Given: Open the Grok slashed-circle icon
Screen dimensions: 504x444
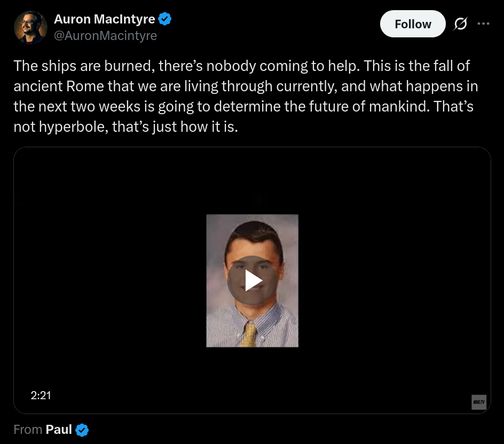Looking at the screenshot, I should (x=460, y=24).
